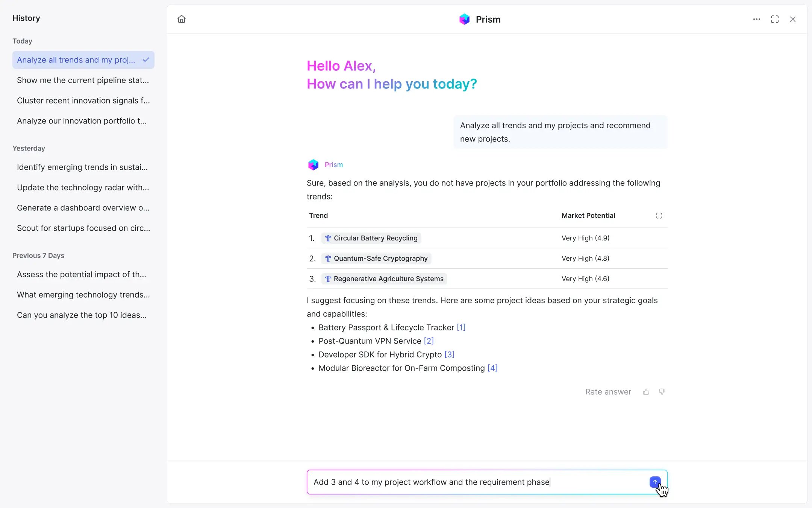Switch to 'Can you analyze the top 10 ideas' conversation

(82, 315)
